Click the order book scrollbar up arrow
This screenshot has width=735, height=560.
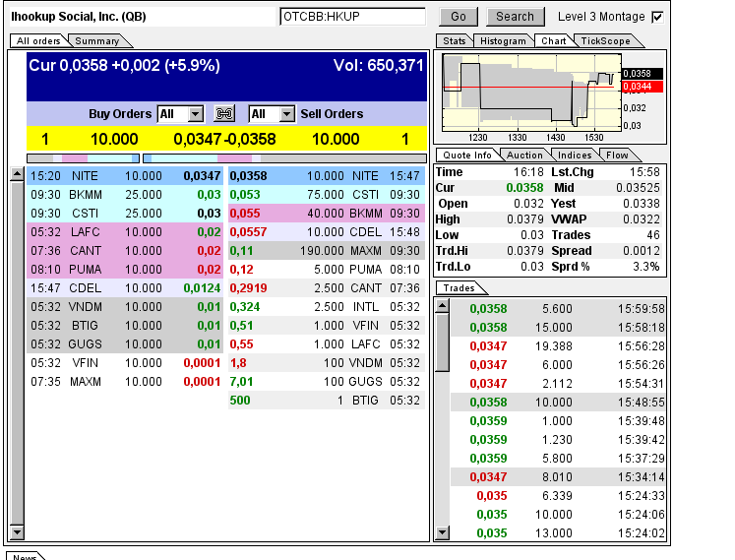pyautogui.click(x=17, y=175)
